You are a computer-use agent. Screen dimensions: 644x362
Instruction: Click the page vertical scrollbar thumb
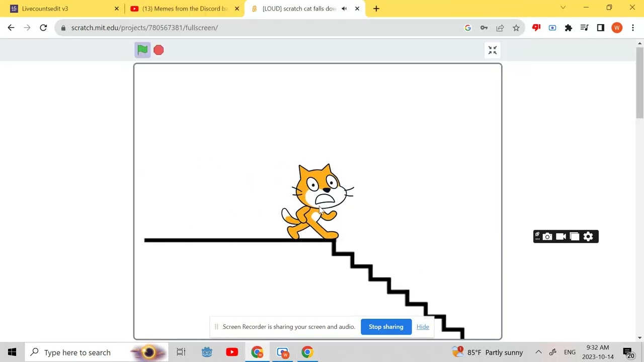coord(639,83)
